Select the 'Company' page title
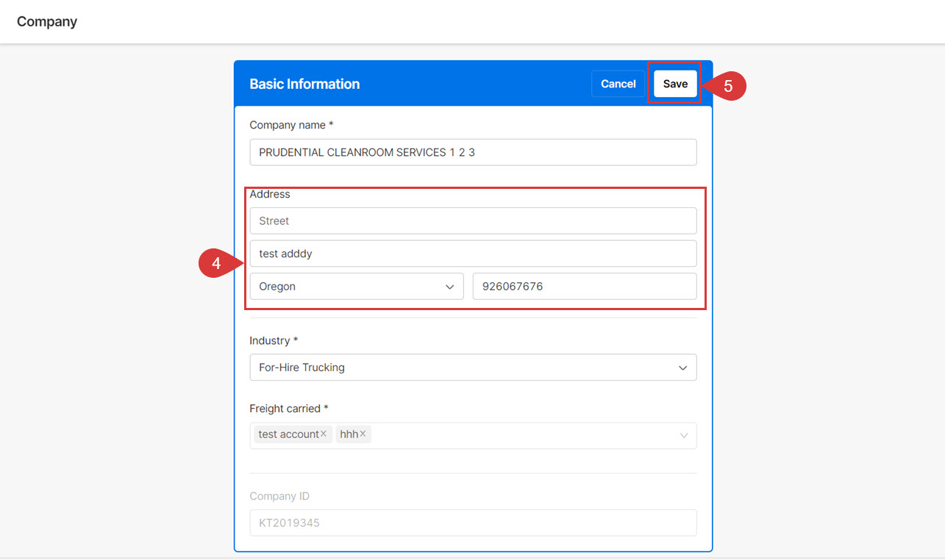The image size is (945, 560). click(x=47, y=21)
